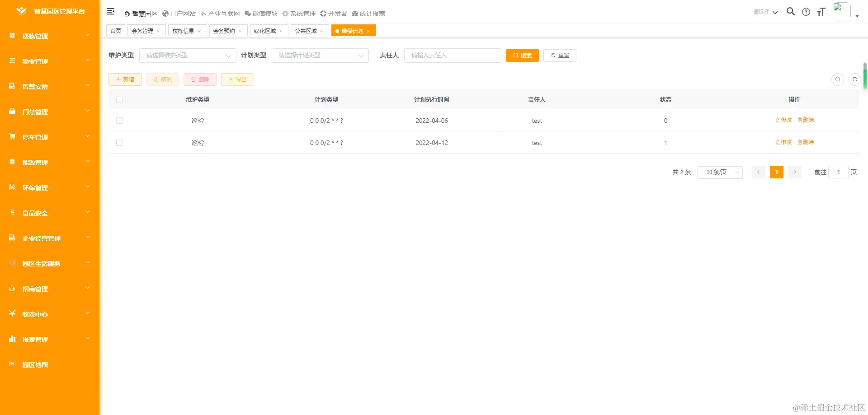868x415 pixels.
Task: Open the 开发者 top menu
Action: (334, 14)
